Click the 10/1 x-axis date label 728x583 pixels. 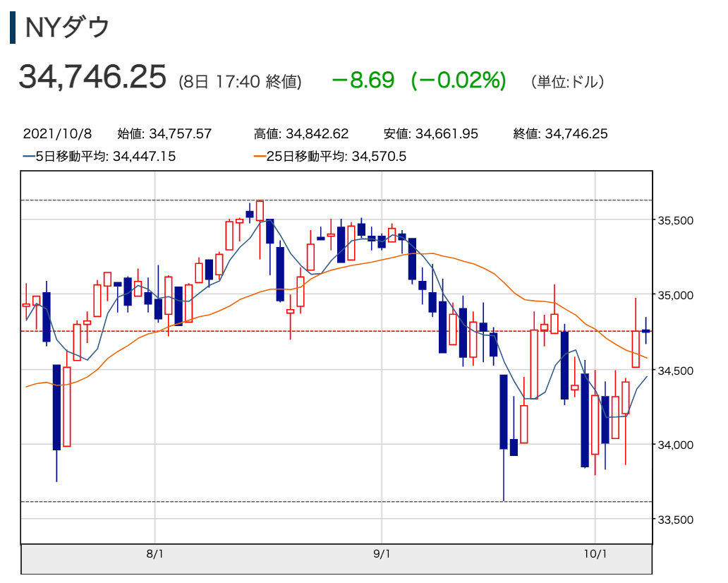coord(595,553)
